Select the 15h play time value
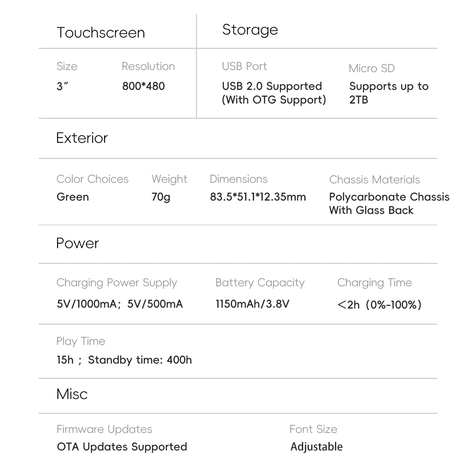Image resolution: width=476 pixels, height=476 pixels. coord(65,360)
